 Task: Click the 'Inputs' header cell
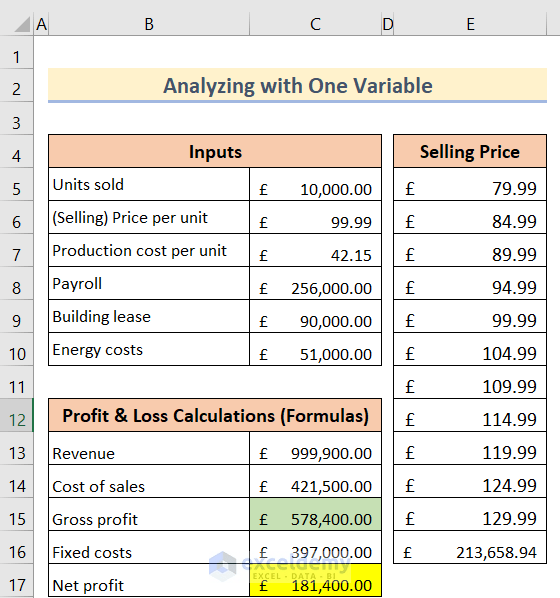[x=215, y=151]
